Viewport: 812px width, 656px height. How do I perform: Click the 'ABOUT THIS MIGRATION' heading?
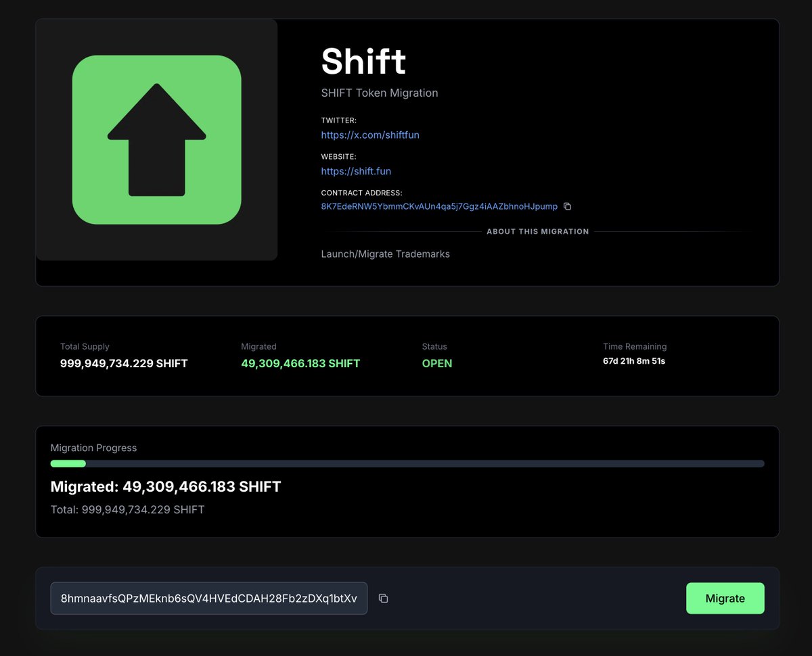click(538, 231)
